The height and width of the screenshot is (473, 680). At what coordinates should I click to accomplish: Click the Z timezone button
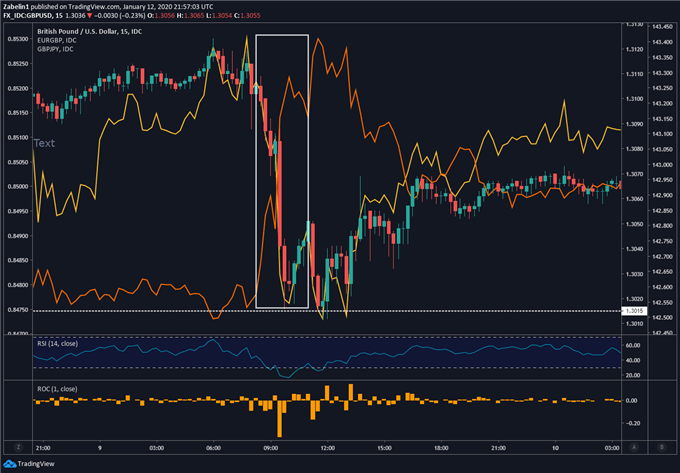pos(18,447)
